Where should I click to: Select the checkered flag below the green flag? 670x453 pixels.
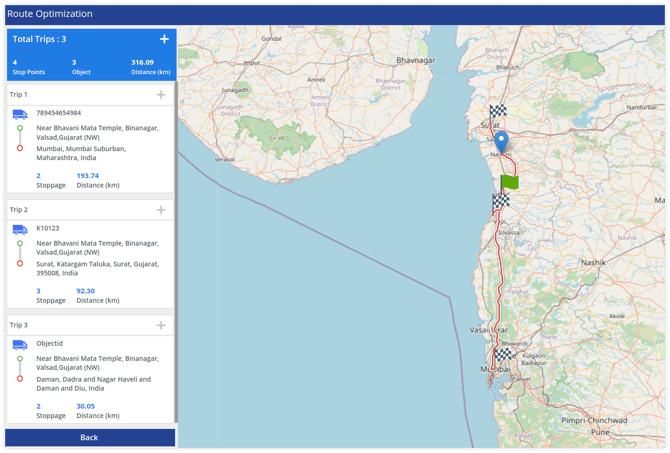point(501,202)
